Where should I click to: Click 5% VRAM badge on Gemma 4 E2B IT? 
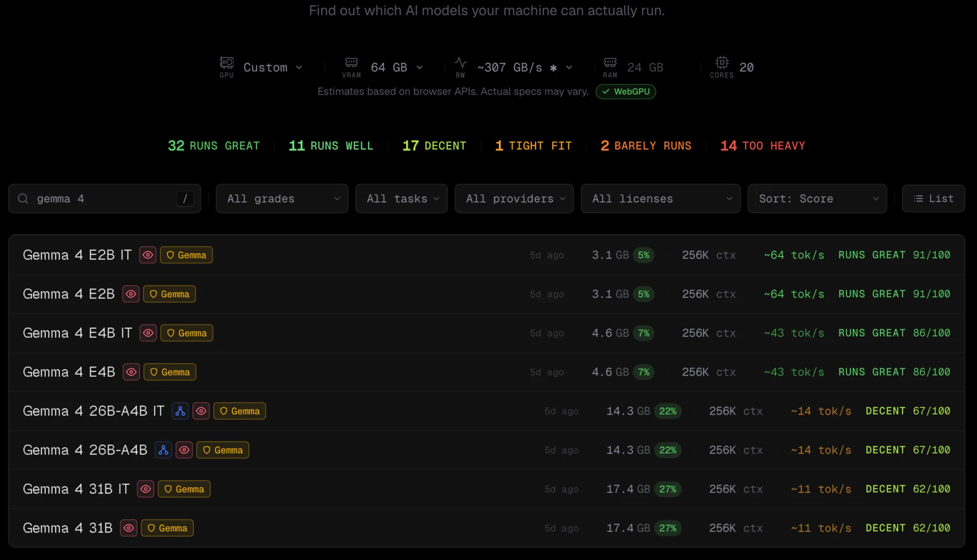click(644, 255)
